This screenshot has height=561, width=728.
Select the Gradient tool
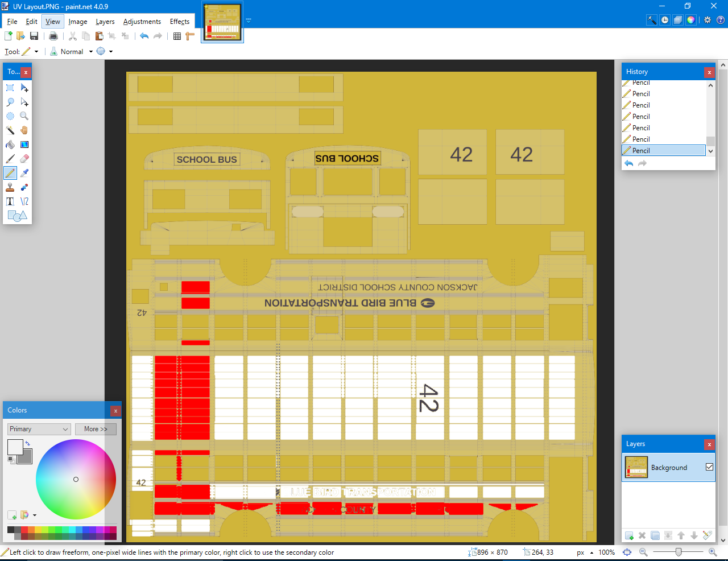tap(24, 145)
